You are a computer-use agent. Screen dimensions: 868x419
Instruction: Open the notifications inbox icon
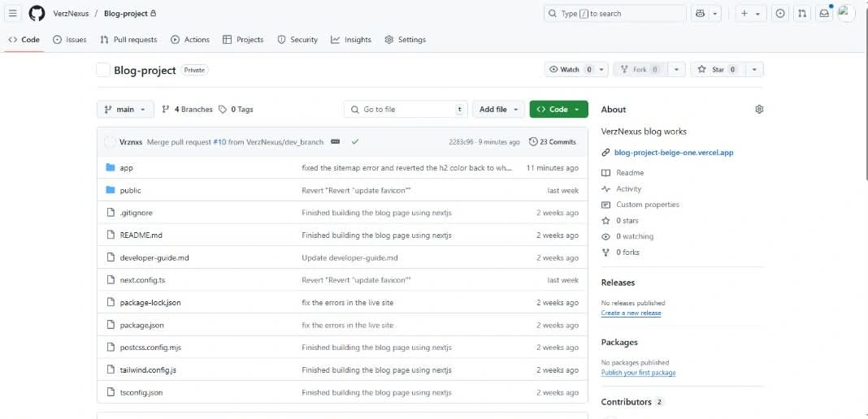point(824,13)
